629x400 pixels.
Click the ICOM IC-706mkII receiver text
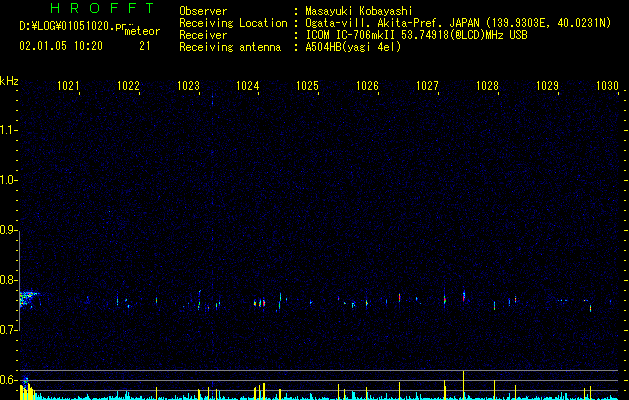[416, 35]
